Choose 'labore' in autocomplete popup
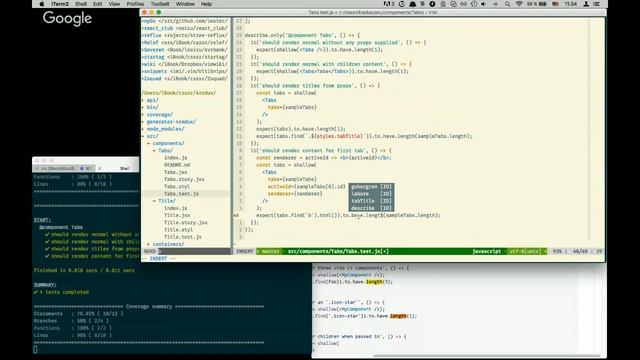 coord(371,194)
